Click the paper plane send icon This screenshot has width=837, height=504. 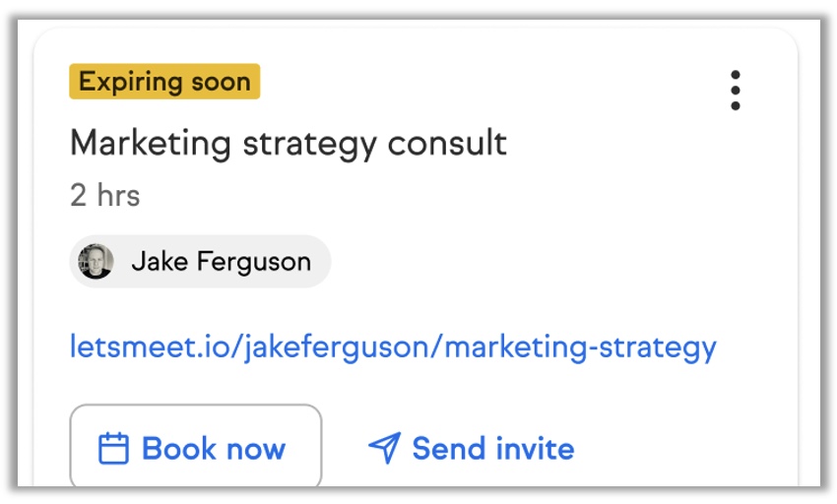pos(384,449)
